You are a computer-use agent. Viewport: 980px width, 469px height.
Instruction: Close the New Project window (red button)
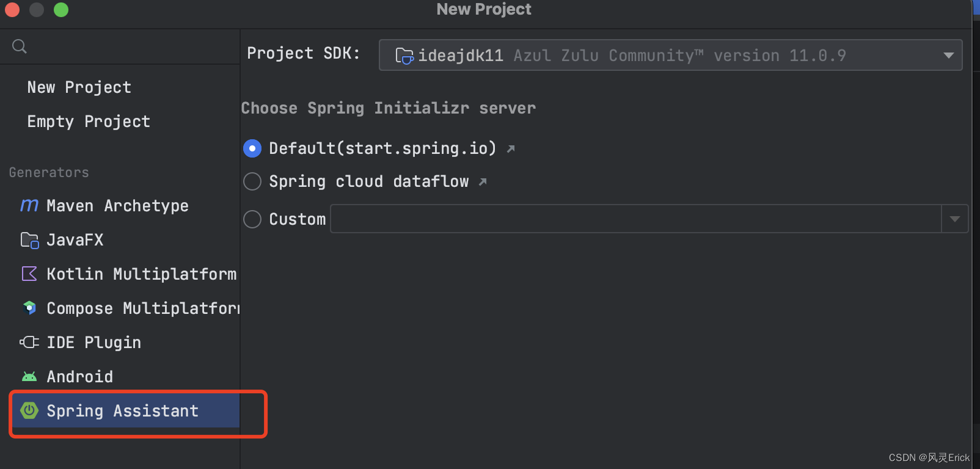coord(12,10)
